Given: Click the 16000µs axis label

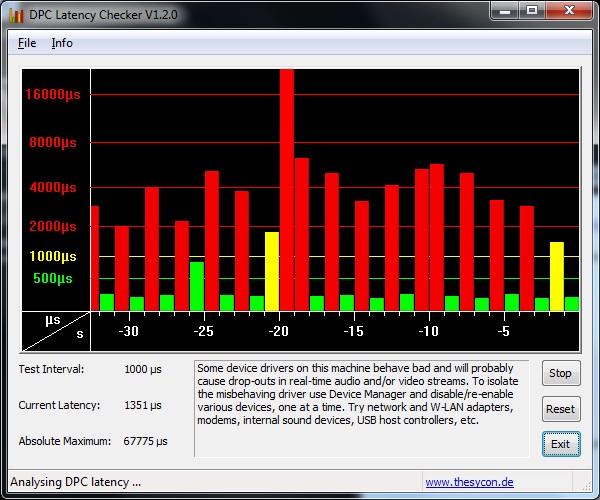Looking at the screenshot, I should point(53,94).
